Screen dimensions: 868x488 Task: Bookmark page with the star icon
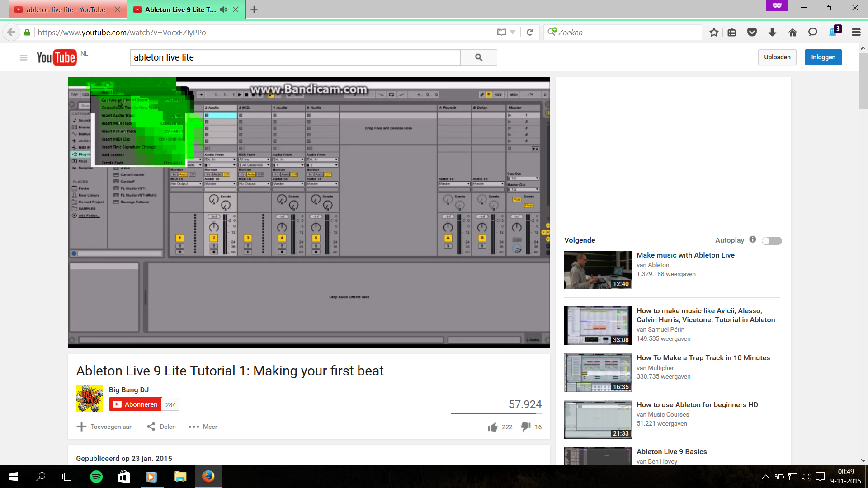click(x=714, y=33)
